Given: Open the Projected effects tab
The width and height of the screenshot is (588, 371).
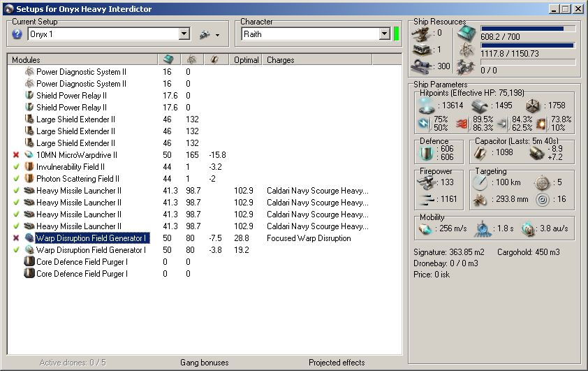Looking at the screenshot, I should point(337,363).
